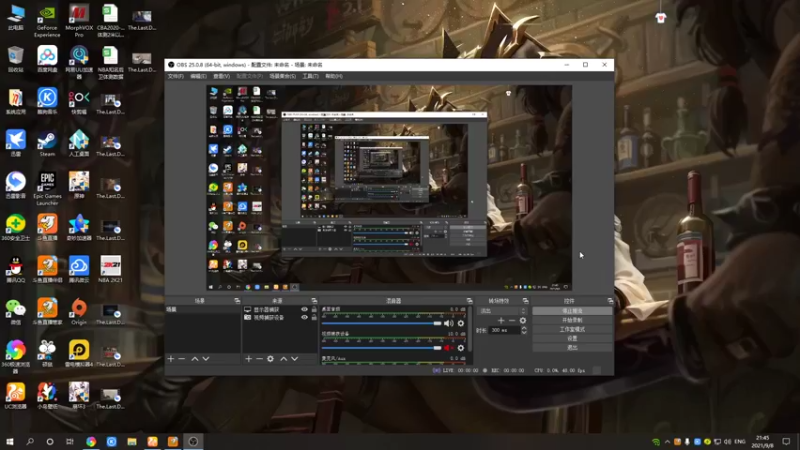This screenshot has width=800, height=450.
Task: Open the Help menu in OBS
Action: click(334, 76)
